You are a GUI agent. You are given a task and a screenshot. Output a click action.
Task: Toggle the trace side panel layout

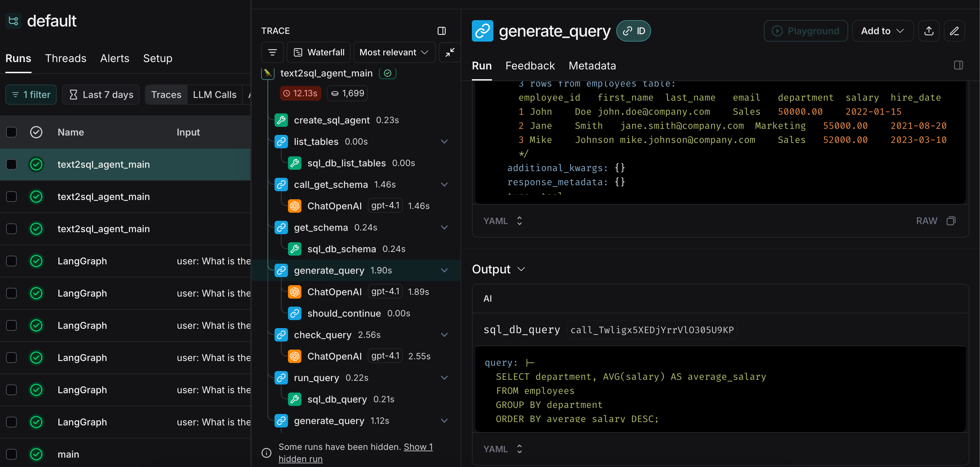point(441,31)
